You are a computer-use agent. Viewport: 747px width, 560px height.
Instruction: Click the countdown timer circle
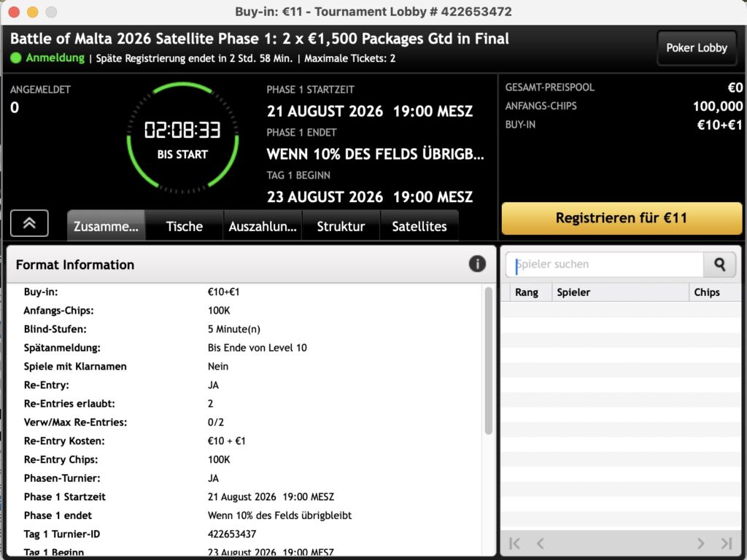[x=182, y=138]
